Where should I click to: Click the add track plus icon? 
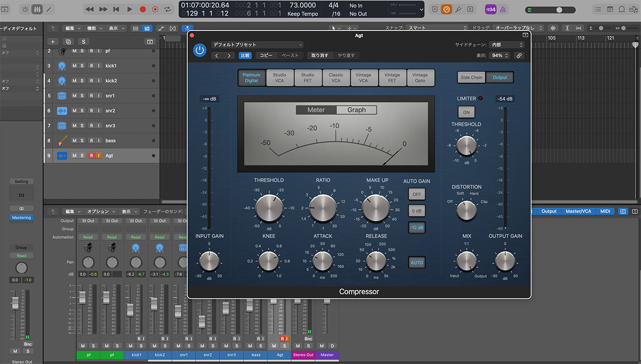(52, 42)
